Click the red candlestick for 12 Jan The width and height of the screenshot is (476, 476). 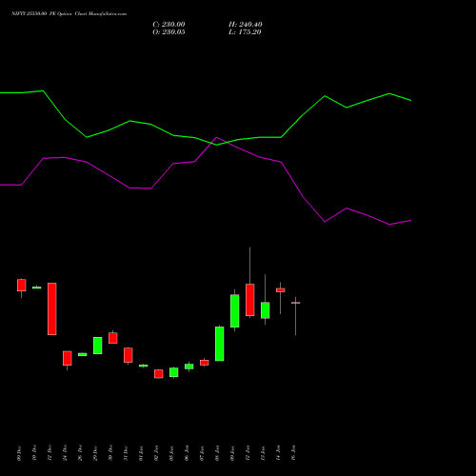click(x=250, y=300)
